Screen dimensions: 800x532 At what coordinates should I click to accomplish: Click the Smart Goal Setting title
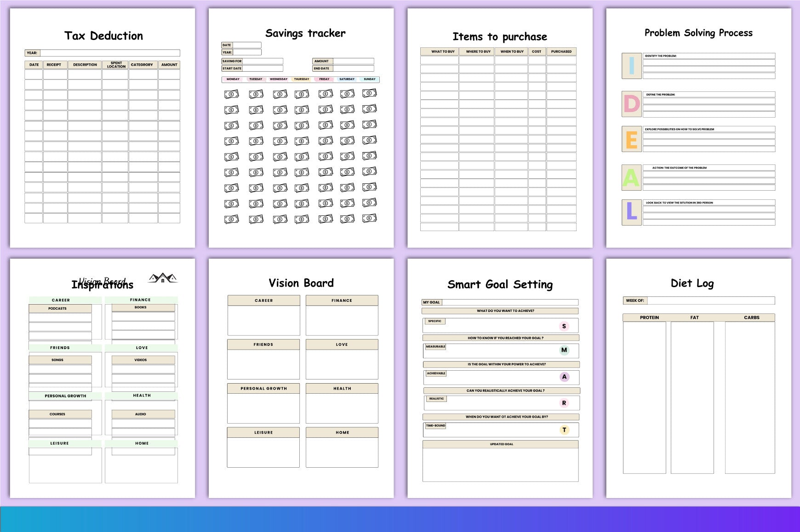[500, 285]
